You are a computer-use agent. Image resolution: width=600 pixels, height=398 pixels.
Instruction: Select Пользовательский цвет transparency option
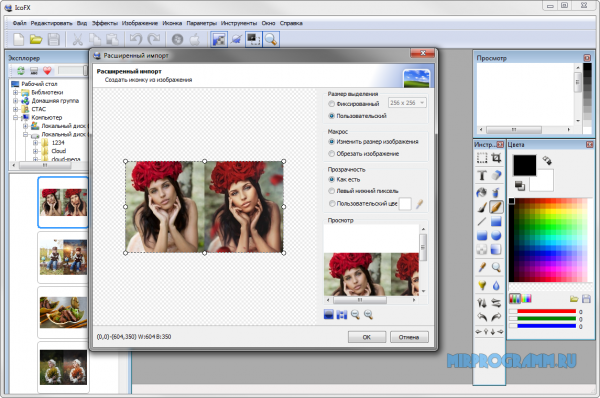(332, 204)
